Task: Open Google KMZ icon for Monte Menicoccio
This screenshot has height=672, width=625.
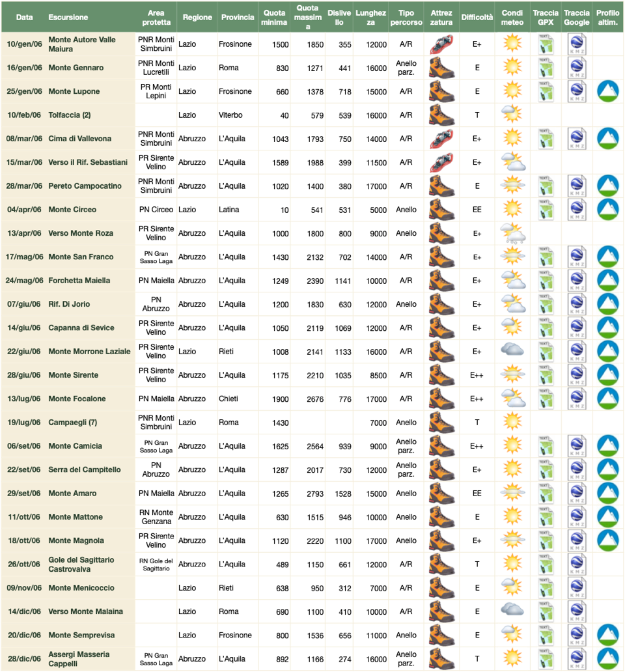Action: 577,588
